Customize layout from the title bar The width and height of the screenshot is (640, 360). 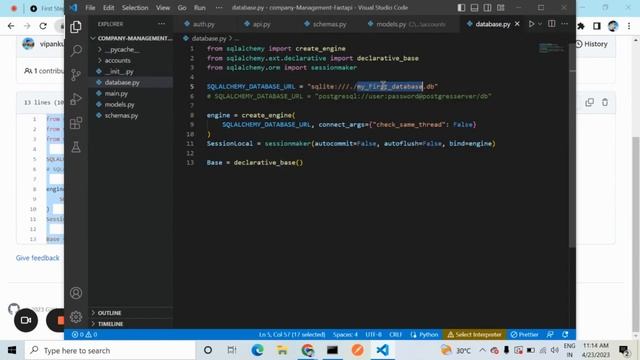500,7
